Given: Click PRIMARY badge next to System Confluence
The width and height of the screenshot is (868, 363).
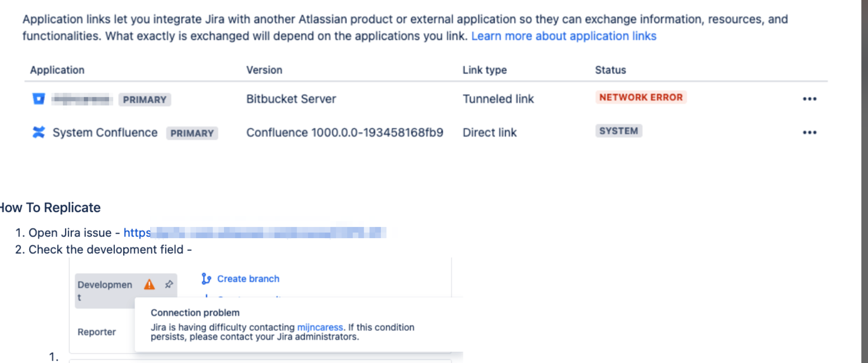Looking at the screenshot, I should click(192, 133).
